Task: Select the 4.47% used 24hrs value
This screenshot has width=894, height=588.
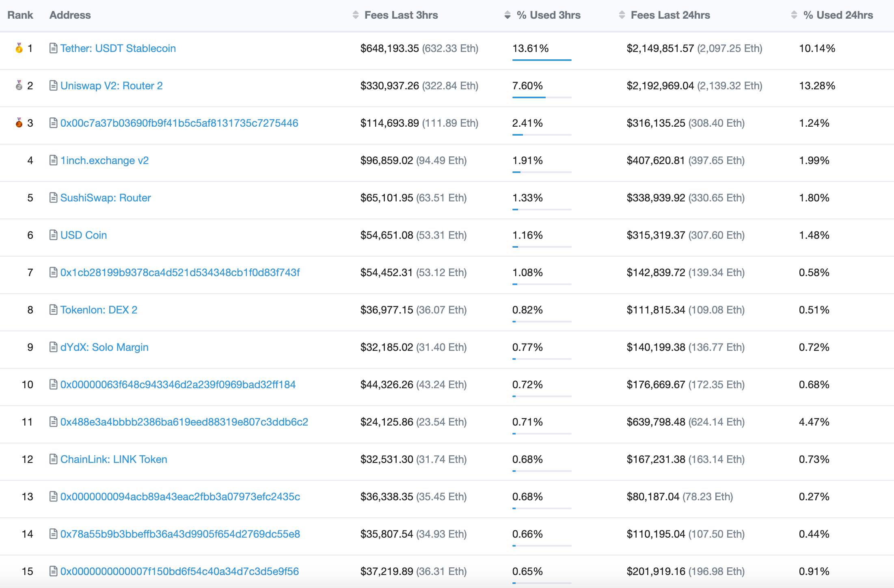Action: coord(814,422)
